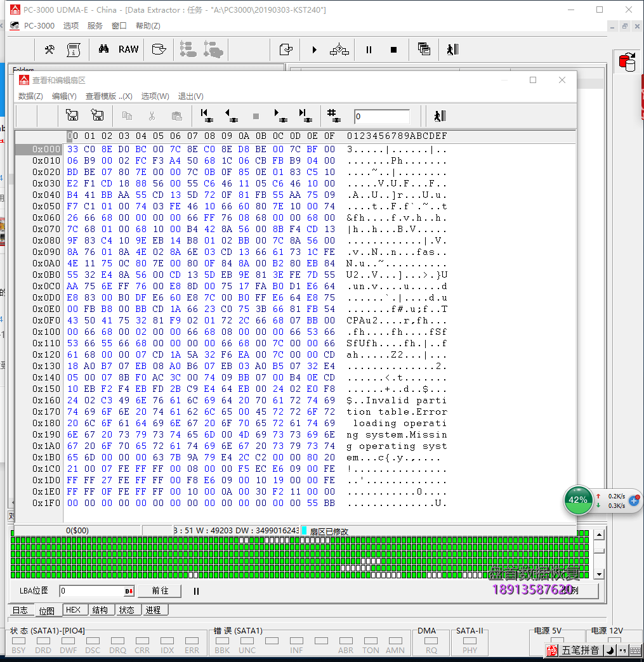Exit sector editor via running-man icon
The width and height of the screenshot is (644, 662).
(440, 115)
